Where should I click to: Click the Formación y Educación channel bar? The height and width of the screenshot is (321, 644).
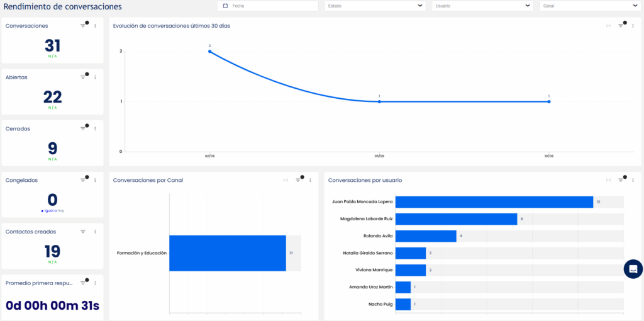pyautogui.click(x=228, y=253)
